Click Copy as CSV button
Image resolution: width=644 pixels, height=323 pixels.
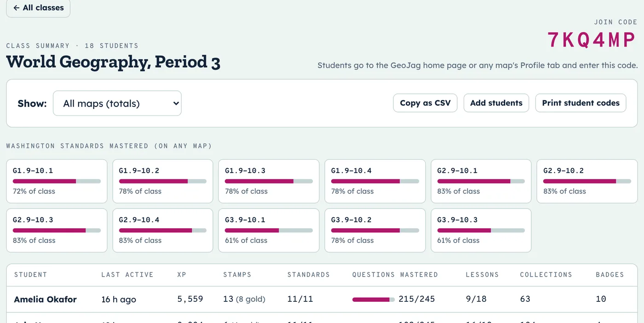coord(425,103)
